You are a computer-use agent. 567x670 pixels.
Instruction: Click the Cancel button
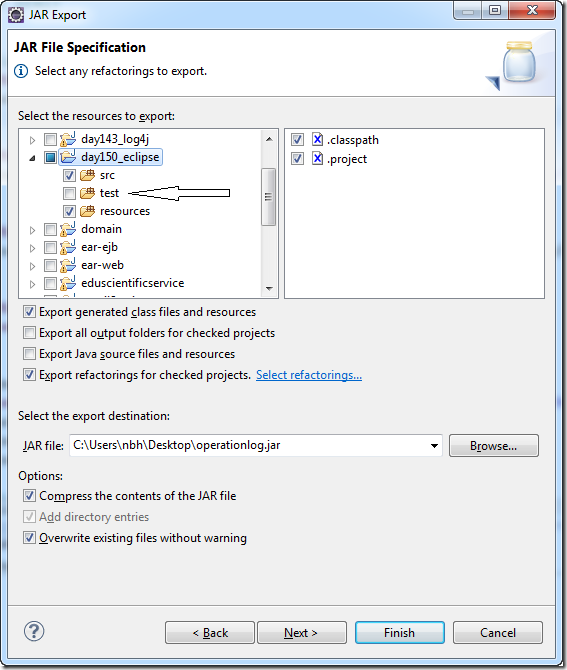[498, 632]
